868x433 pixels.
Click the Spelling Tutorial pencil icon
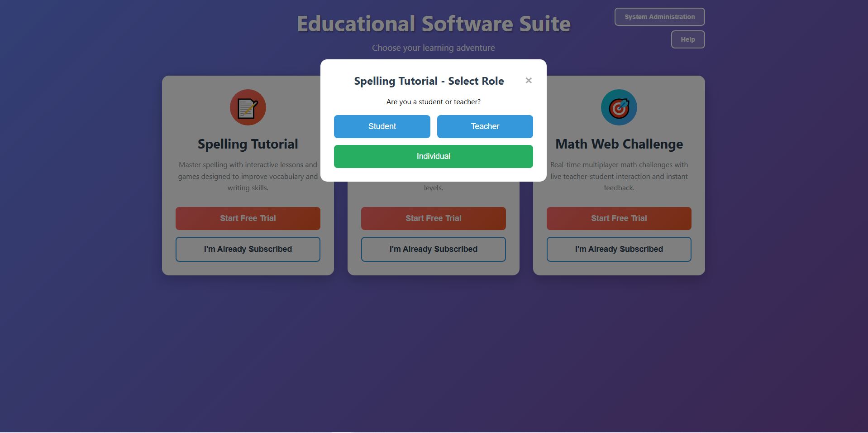(248, 107)
